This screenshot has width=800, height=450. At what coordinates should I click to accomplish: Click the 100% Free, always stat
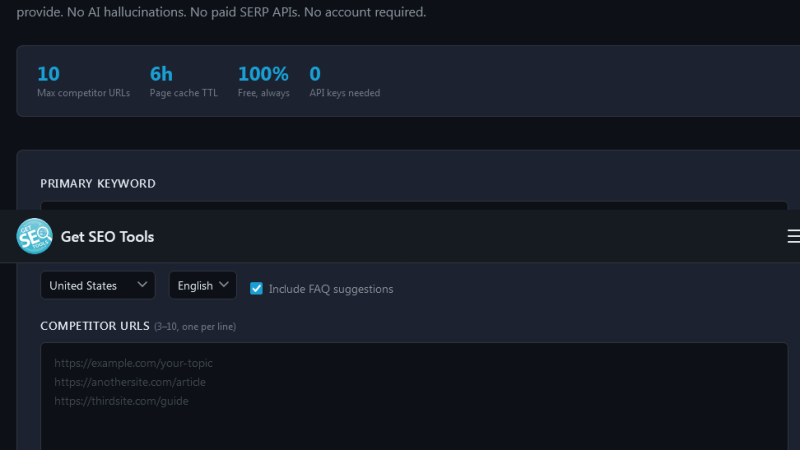coord(263,81)
